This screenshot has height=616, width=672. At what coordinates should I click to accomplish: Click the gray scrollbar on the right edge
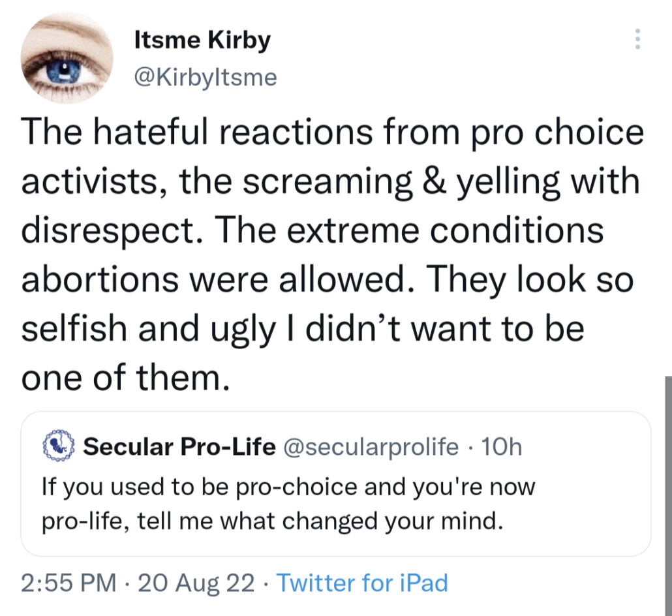tap(667, 496)
